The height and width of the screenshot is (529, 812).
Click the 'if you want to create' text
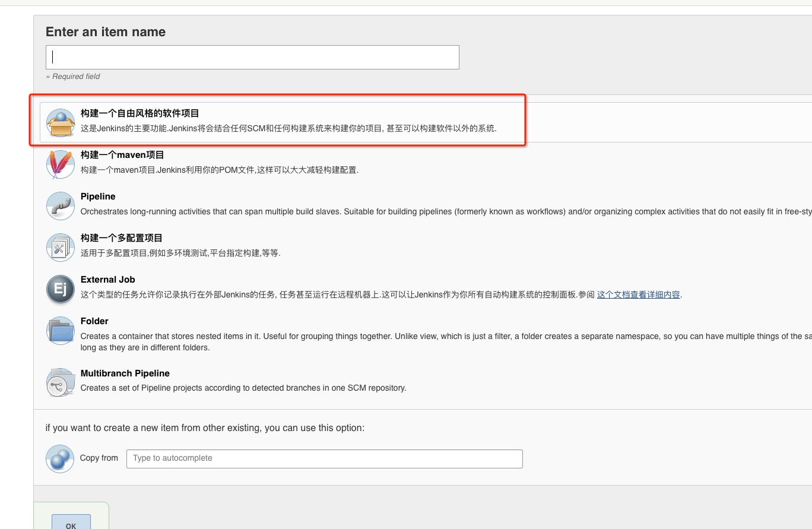point(205,428)
